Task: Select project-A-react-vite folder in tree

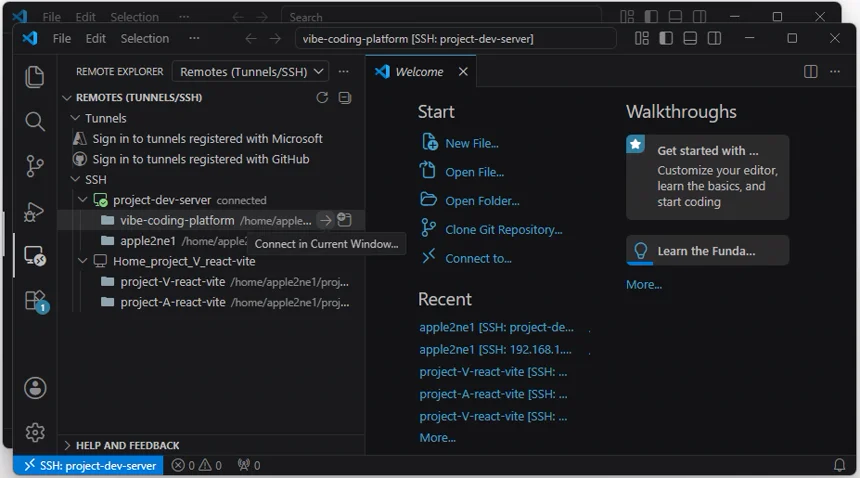Action: click(x=211, y=303)
